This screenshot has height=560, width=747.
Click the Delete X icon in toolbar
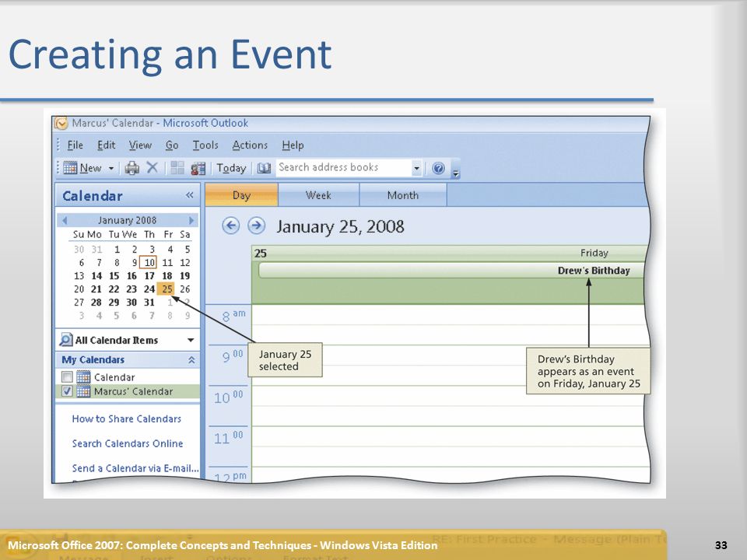[152, 167]
